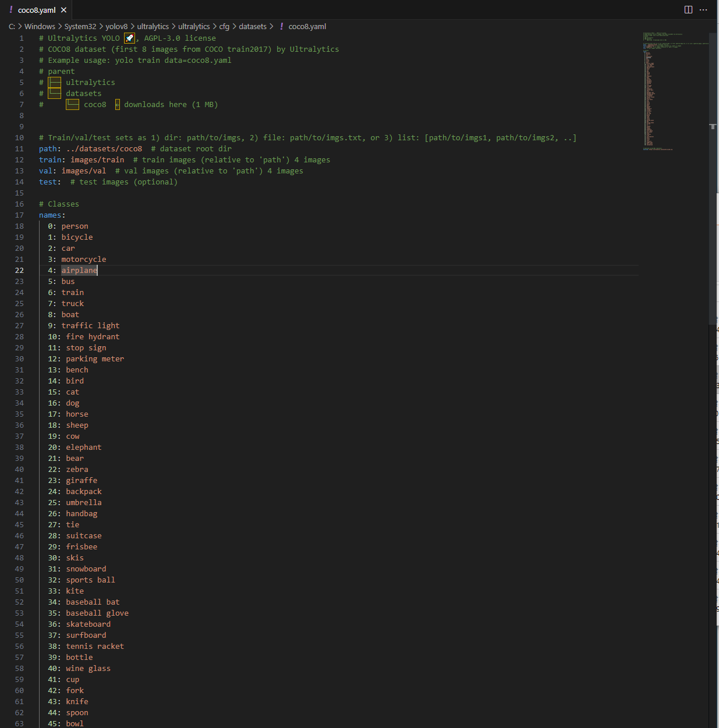Image resolution: width=719 pixels, height=728 pixels.
Task: Click the 'baseball bat' class name
Action: (93, 602)
